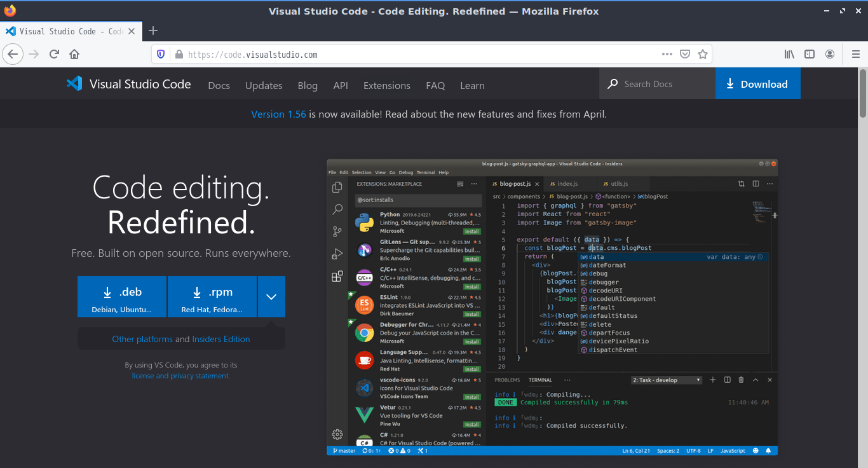This screenshot has width=868, height=468.
Task: Click the forward navigation arrow
Action: [34, 54]
